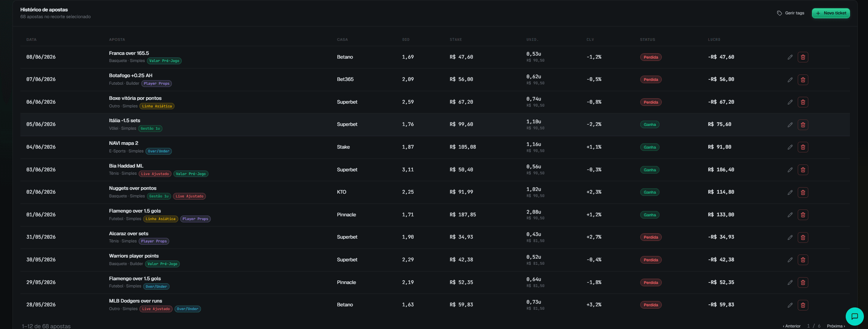Go to Próxima page

836,326
